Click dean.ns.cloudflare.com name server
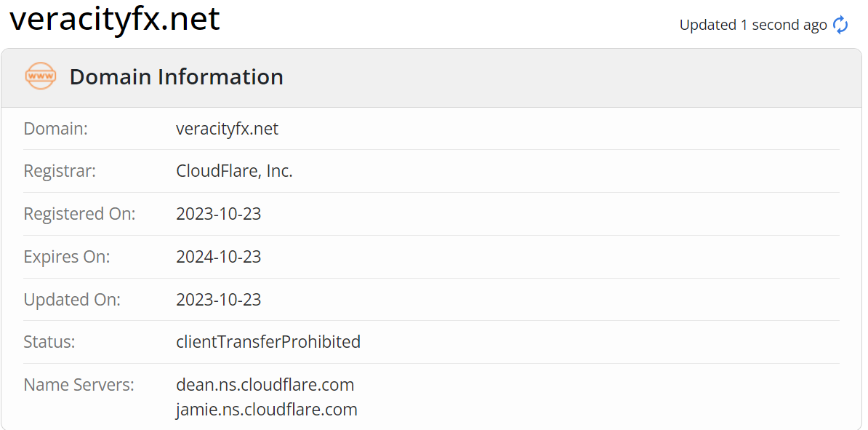868x430 pixels. click(x=265, y=384)
